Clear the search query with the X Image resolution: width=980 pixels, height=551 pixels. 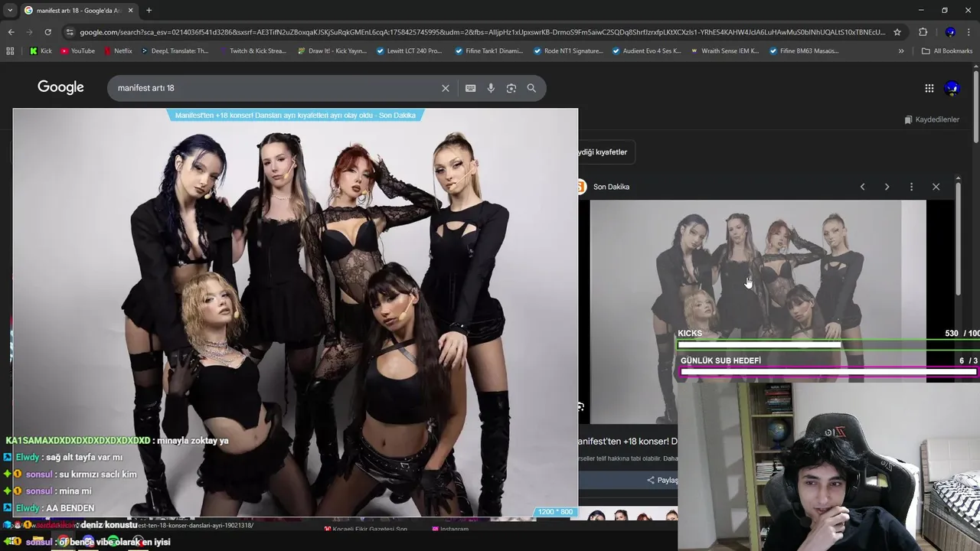pyautogui.click(x=446, y=88)
